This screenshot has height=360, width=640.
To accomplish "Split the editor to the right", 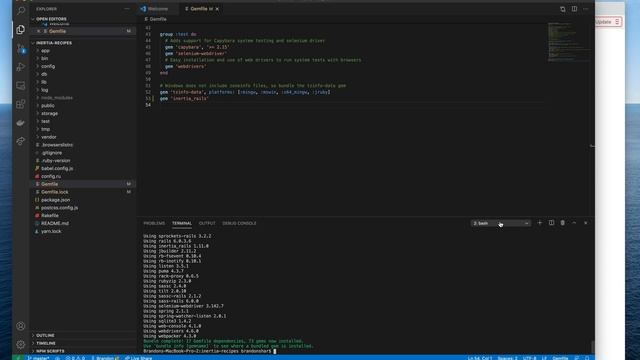I will (x=574, y=9).
